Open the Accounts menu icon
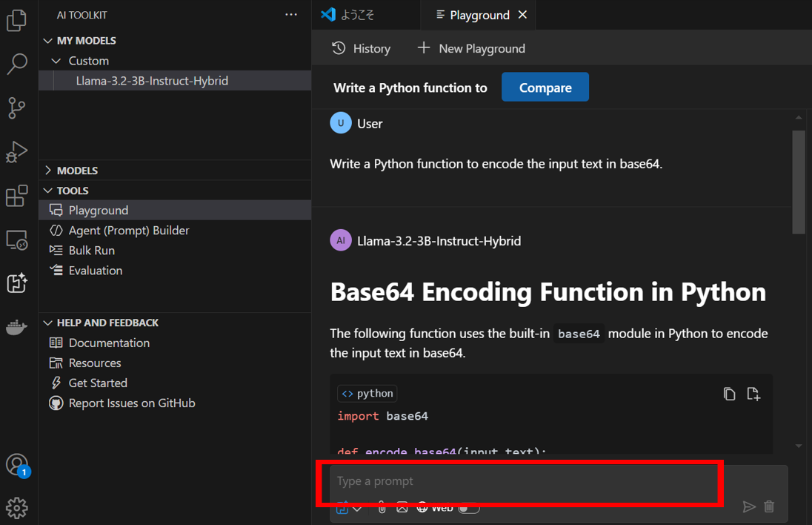812x525 pixels. [x=16, y=465]
